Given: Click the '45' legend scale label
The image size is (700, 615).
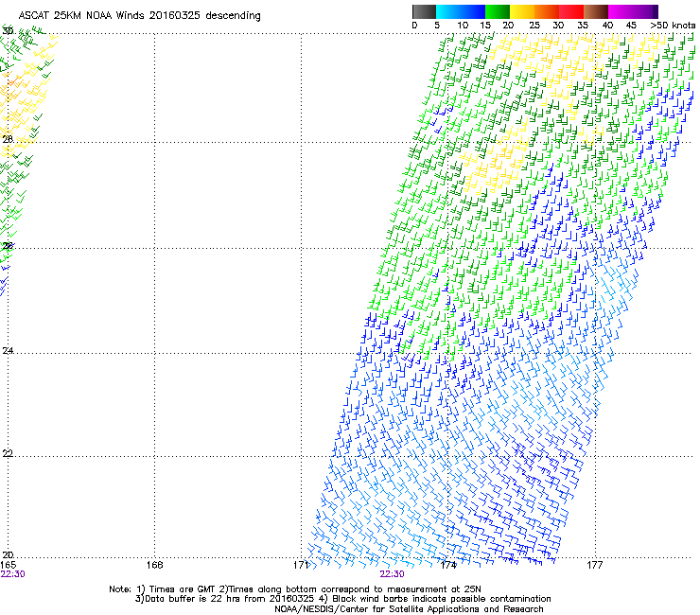Looking at the screenshot, I should (631, 26).
